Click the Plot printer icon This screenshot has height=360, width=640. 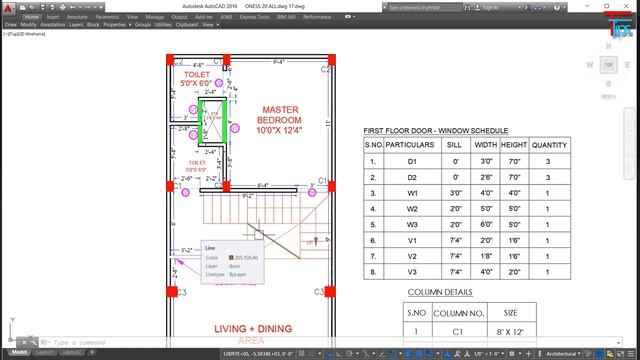point(62,7)
